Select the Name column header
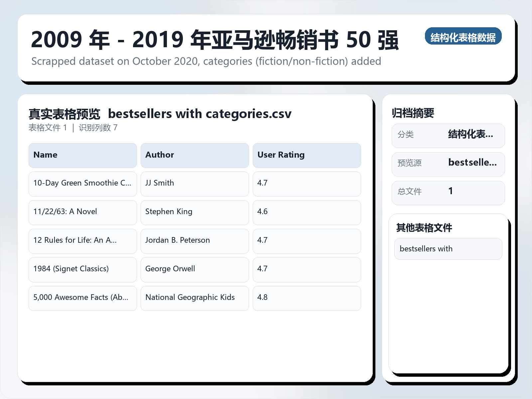Viewport: 532px width, 399px height. 82,155
